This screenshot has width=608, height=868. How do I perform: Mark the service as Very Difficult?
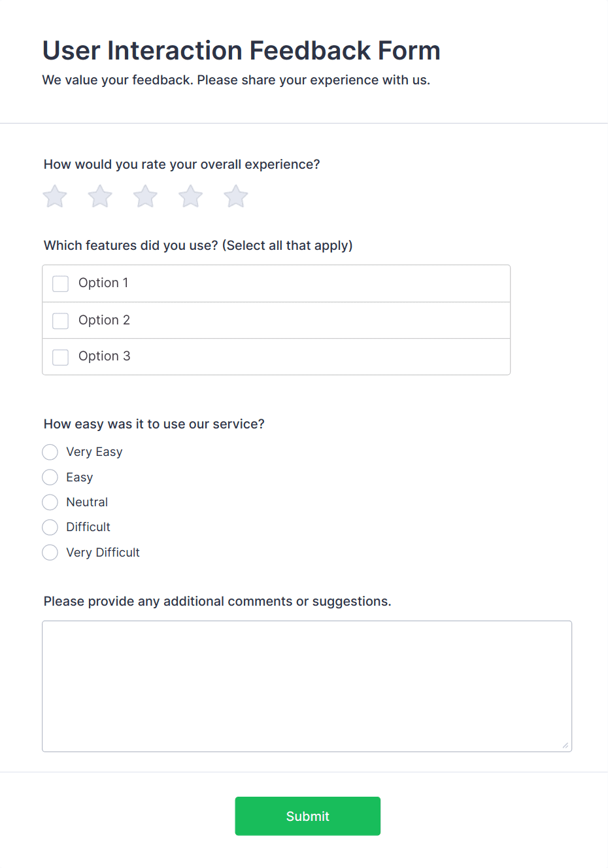coord(50,552)
